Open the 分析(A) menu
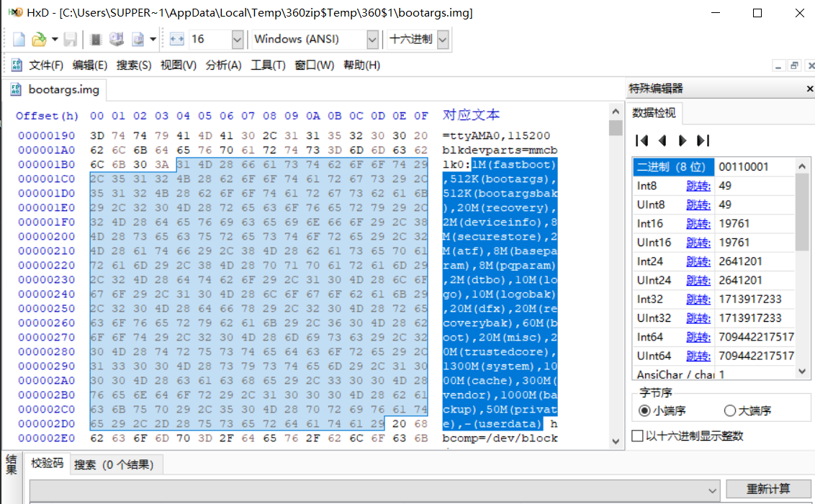The height and width of the screenshot is (504, 815). point(223,66)
